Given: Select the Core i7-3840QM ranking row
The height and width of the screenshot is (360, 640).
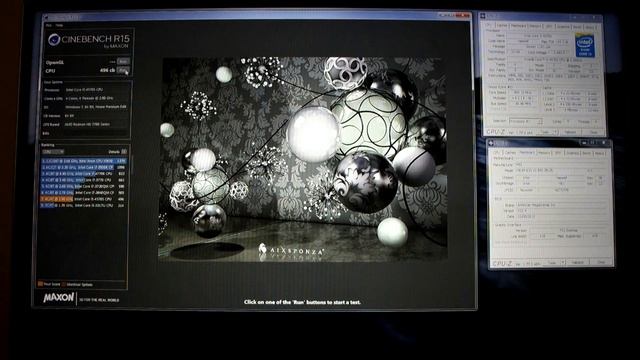Looking at the screenshot, I should [84, 193].
